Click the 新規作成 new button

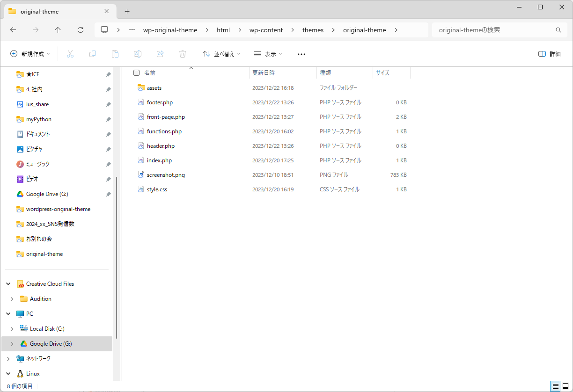pyautogui.click(x=30, y=54)
